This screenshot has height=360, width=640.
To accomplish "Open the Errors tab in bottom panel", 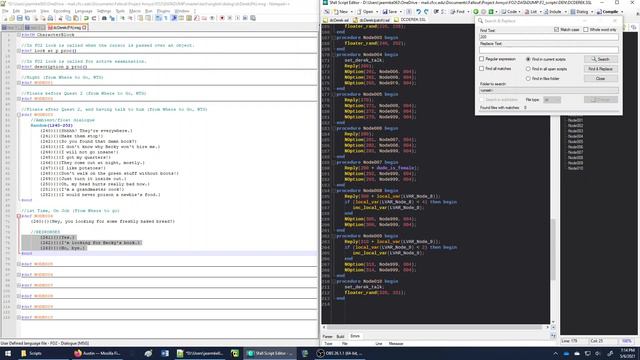I will [x=355, y=336].
